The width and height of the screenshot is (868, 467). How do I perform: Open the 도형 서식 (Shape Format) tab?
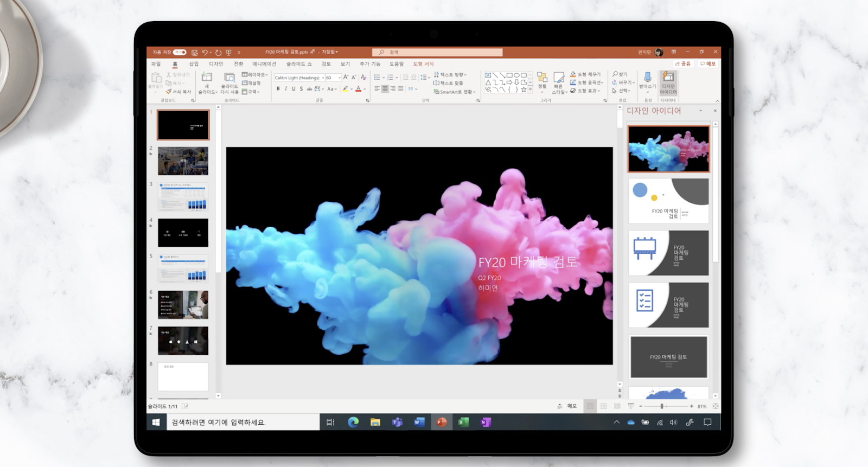pos(423,64)
